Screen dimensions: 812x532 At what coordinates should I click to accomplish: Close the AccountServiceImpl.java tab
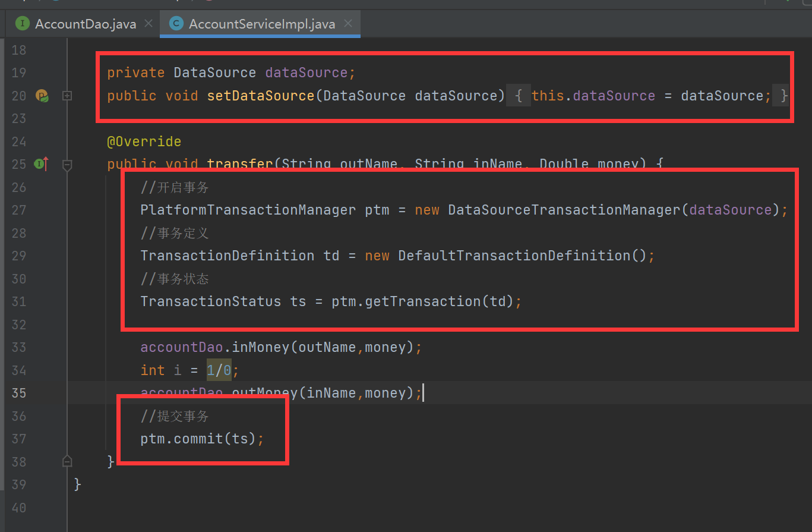[x=348, y=24]
